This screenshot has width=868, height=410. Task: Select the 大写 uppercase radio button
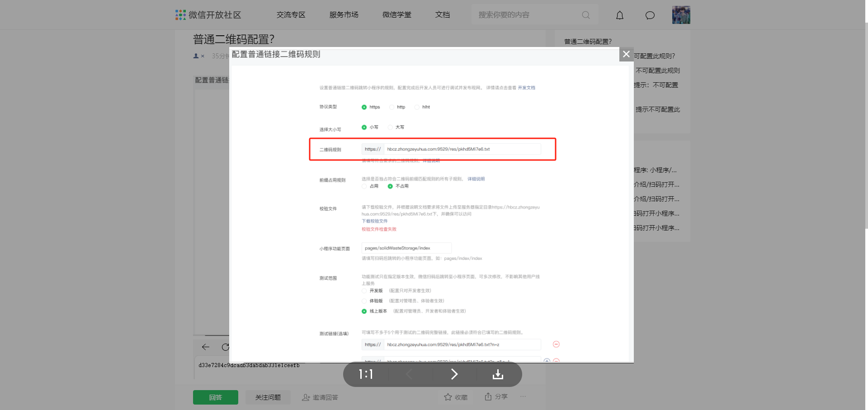tap(390, 127)
